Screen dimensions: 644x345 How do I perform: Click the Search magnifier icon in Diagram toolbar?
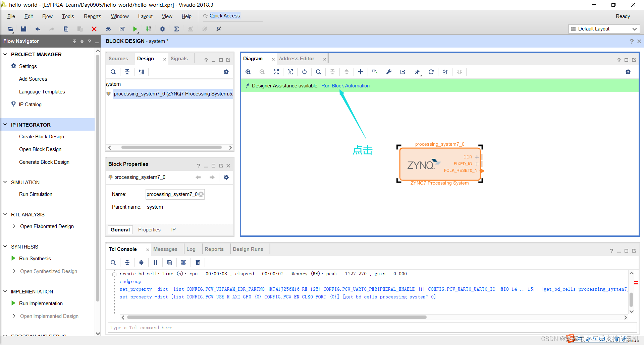pos(318,72)
